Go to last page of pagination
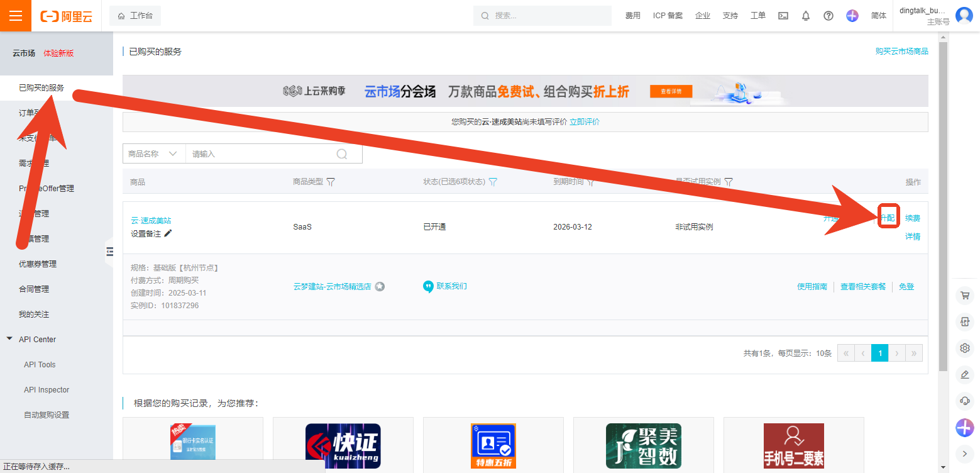Image resolution: width=980 pixels, height=473 pixels. click(914, 353)
